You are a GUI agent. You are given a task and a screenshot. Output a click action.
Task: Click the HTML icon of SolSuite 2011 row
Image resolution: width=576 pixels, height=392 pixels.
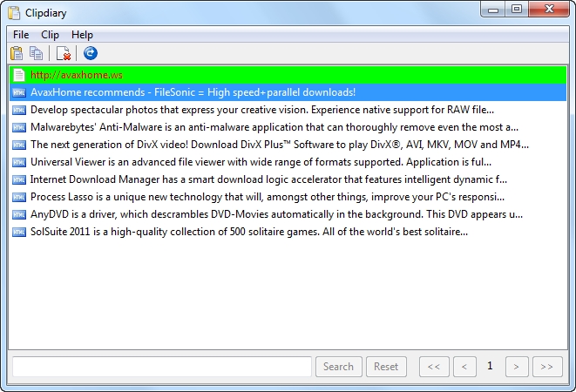(18, 232)
